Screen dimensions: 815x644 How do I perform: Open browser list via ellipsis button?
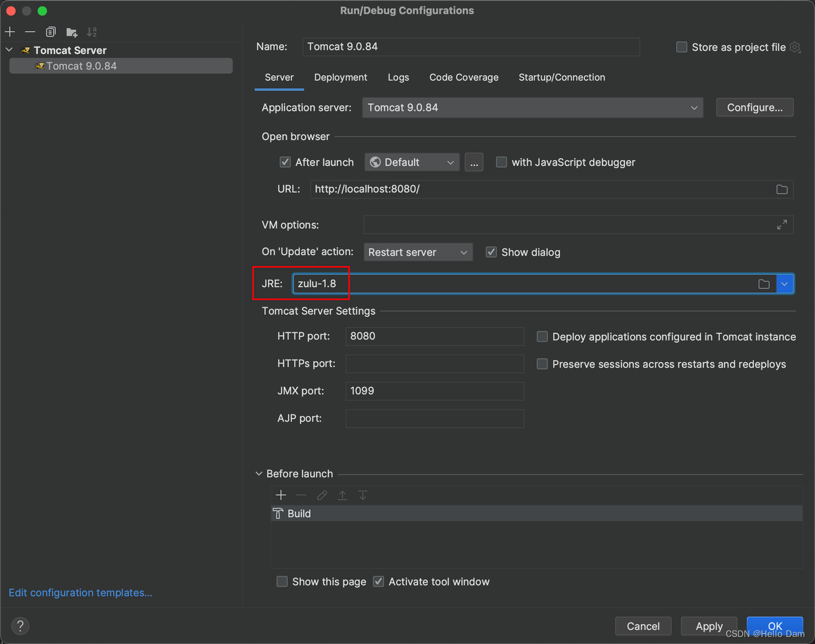474,162
